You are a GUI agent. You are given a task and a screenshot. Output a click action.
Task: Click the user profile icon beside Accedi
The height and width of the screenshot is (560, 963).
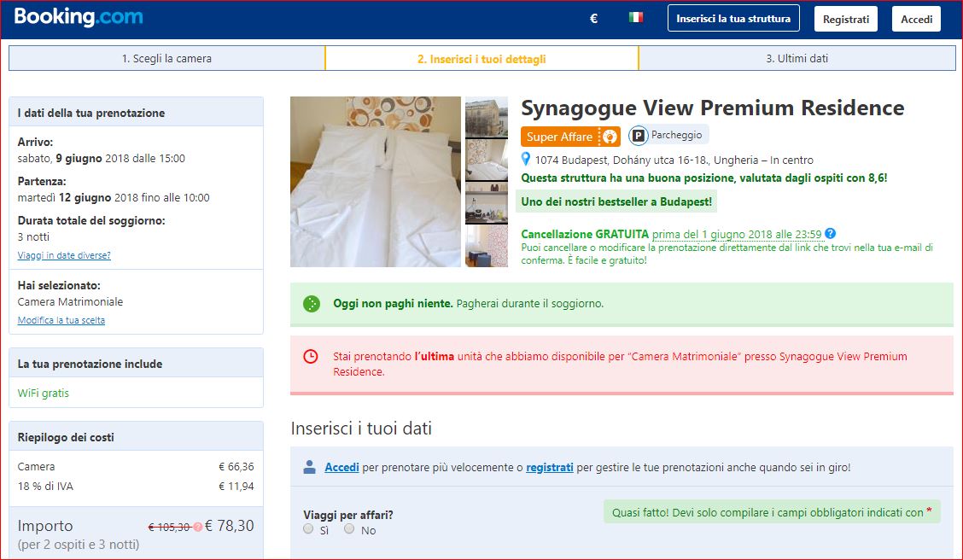310,467
